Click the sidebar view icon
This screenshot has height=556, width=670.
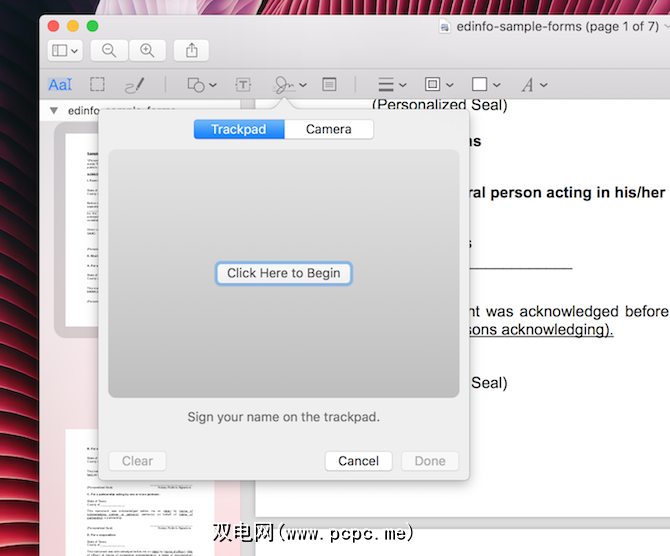coord(59,50)
